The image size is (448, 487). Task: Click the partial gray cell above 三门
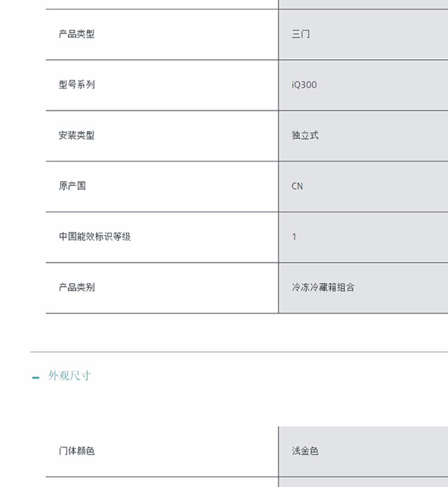363,4
